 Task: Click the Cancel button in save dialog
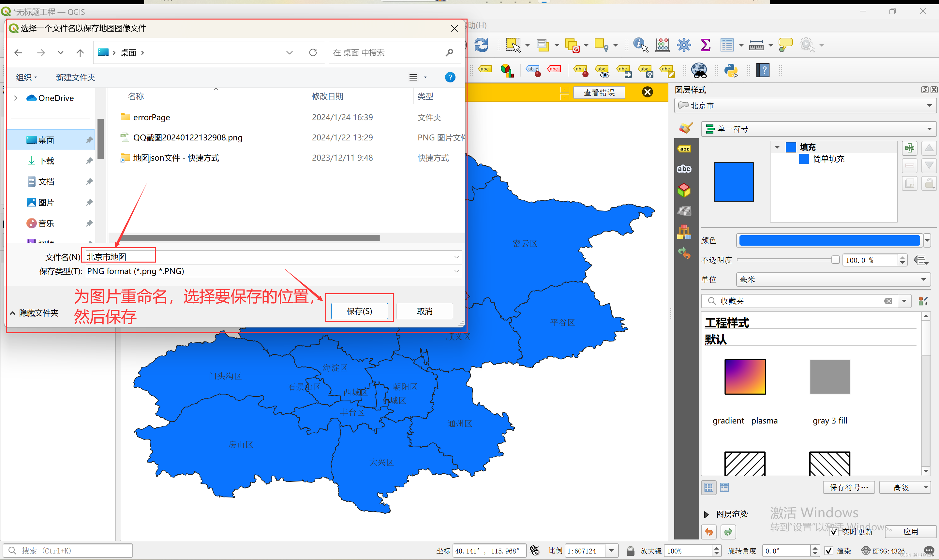(425, 311)
